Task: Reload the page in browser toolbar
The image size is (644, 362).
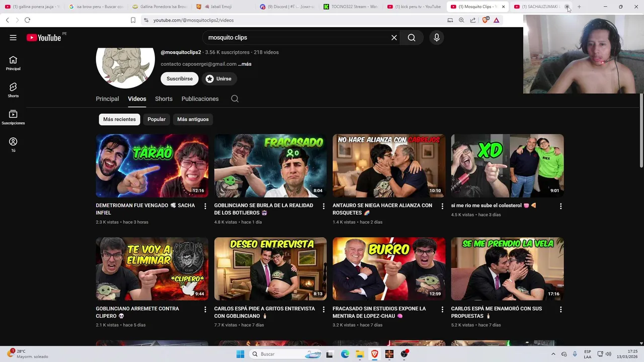Action: click(x=27, y=20)
